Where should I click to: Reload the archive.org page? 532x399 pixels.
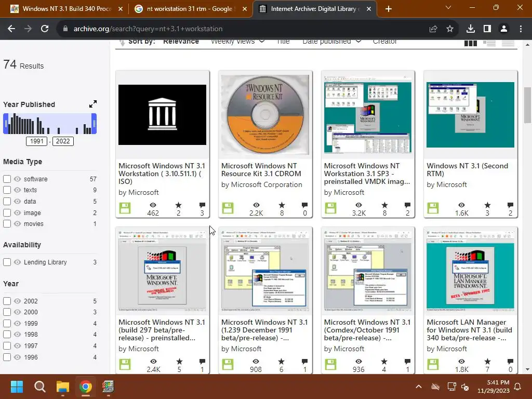click(45, 29)
